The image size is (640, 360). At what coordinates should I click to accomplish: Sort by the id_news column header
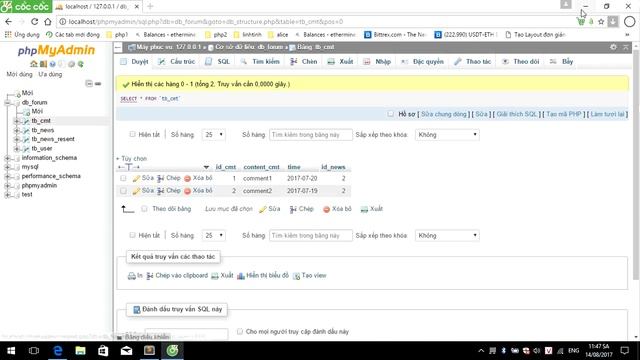click(333, 167)
